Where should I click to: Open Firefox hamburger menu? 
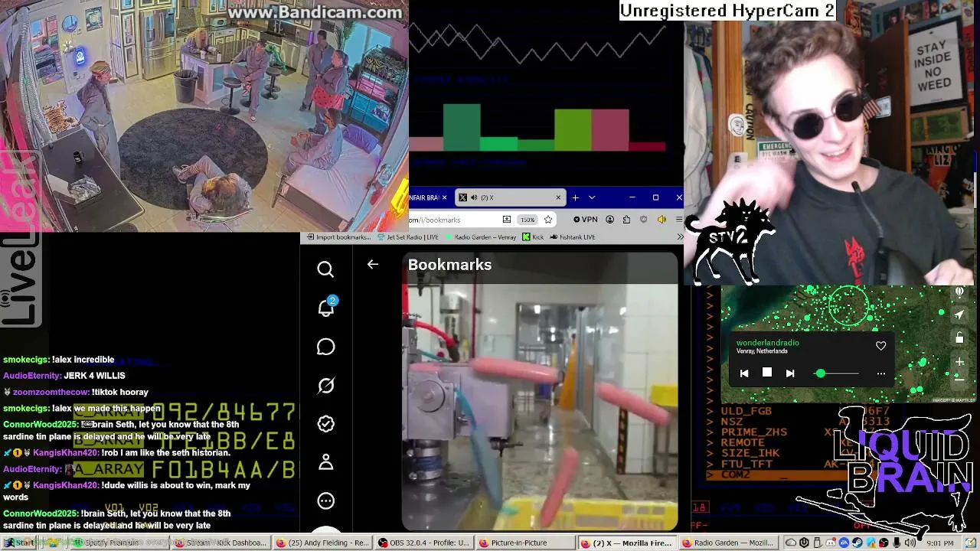coord(678,220)
